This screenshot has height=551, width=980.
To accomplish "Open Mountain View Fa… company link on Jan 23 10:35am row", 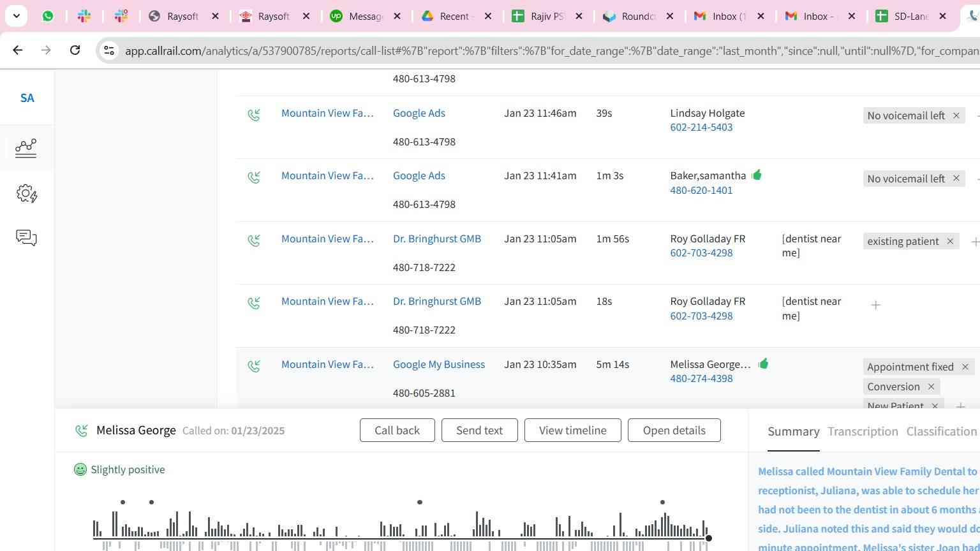I will coord(327,364).
